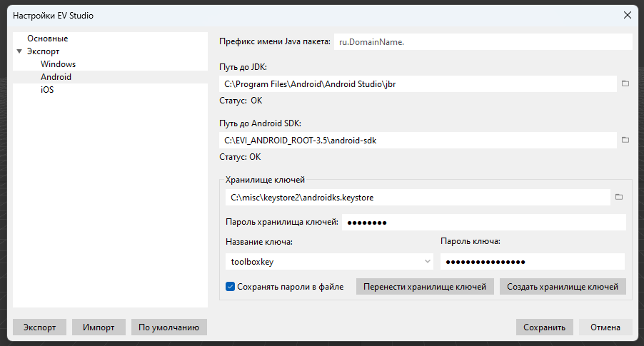
Task: Collapse the Экспорт tree node
Action: pyautogui.click(x=19, y=51)
